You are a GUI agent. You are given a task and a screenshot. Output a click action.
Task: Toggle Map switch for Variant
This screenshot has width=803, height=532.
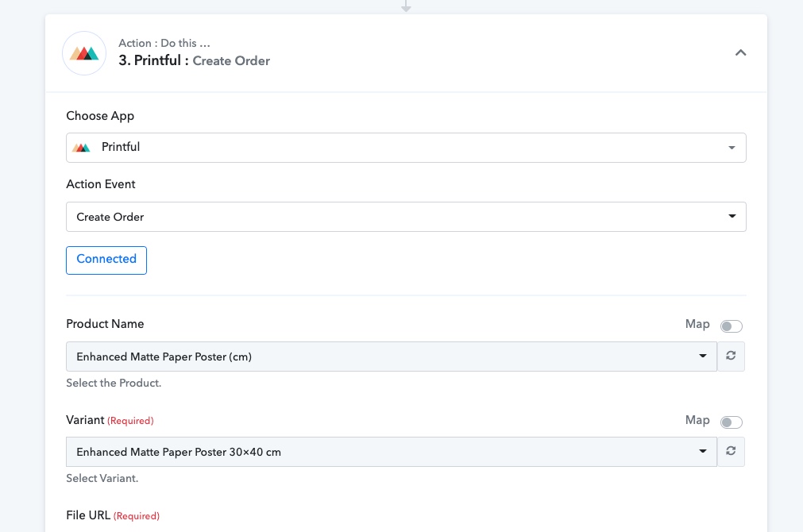pos(731,422)
